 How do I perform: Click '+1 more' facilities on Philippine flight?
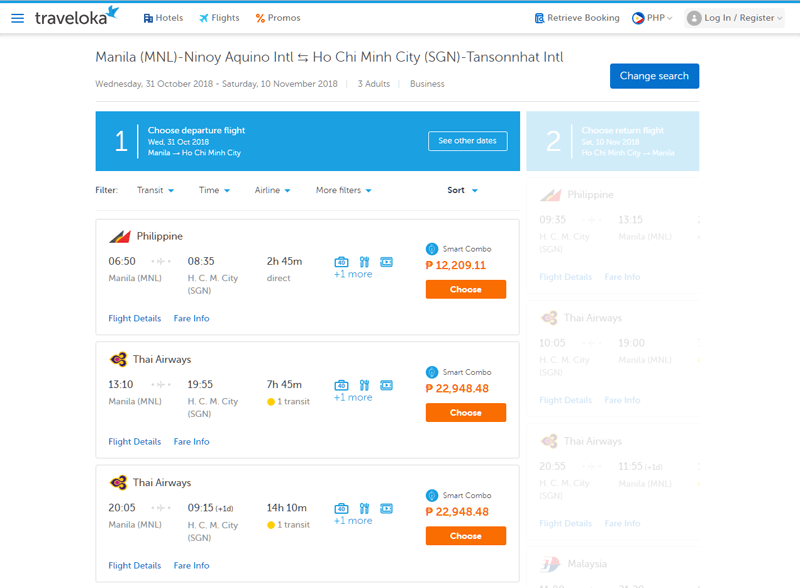click(x=353, y=275)
